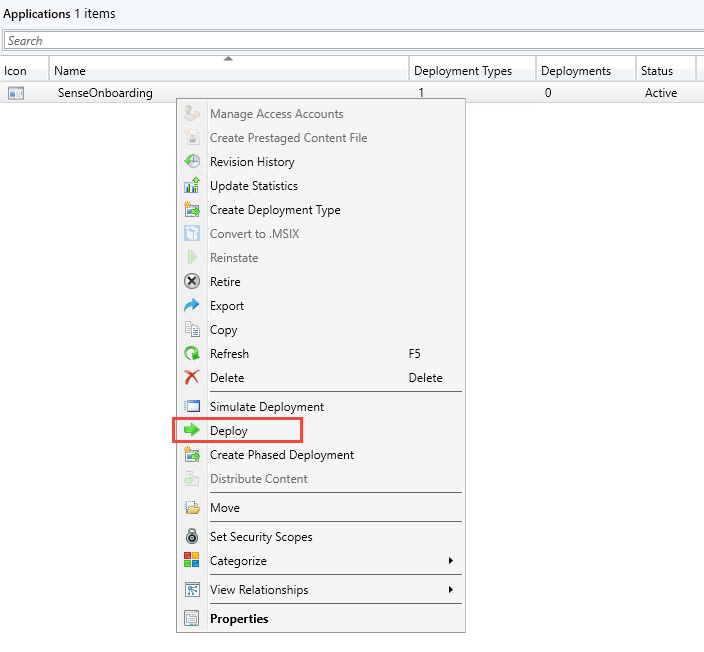Click the Set Security Scopes lock icon
The height and width of the screenshot is (652, 704).
coord(193,537)
